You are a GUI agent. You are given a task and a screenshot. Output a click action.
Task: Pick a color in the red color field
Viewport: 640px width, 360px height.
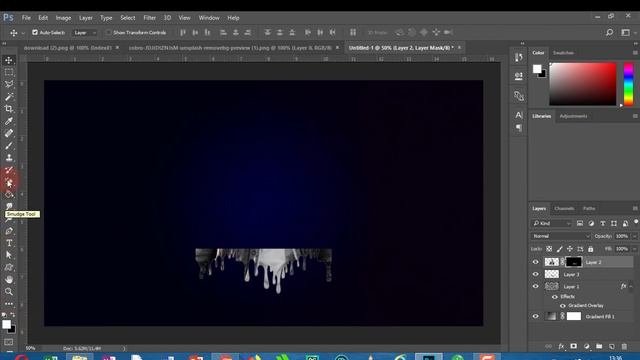(x=582, y=84)
